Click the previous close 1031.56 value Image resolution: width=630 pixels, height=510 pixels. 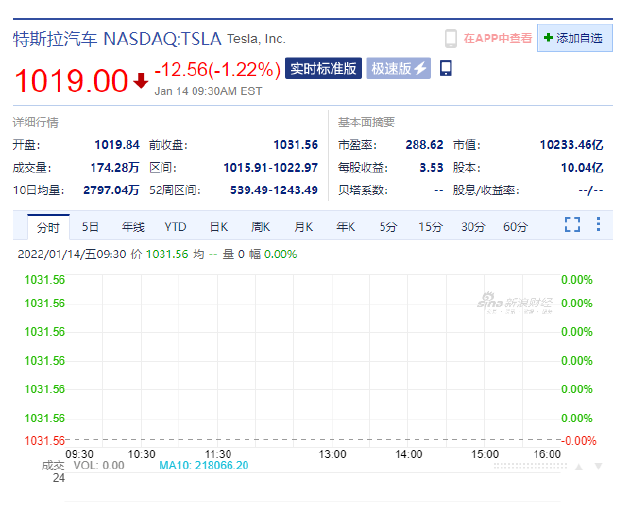[295, 145]
